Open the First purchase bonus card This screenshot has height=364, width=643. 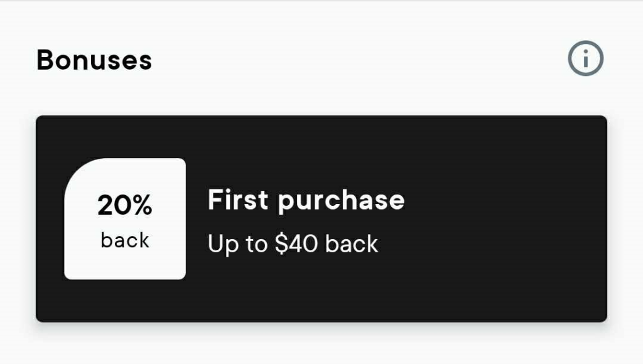point(321,219)
